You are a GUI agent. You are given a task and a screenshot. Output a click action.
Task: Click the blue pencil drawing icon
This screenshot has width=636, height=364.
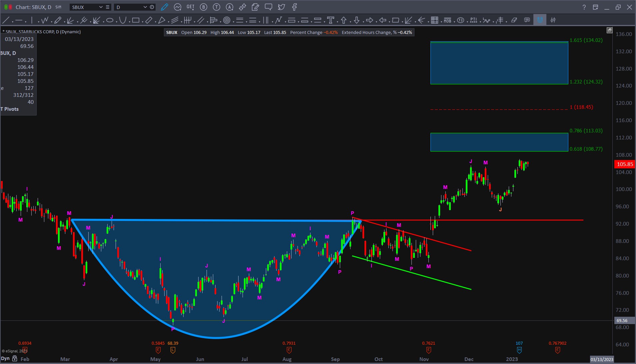click(164, 7)
